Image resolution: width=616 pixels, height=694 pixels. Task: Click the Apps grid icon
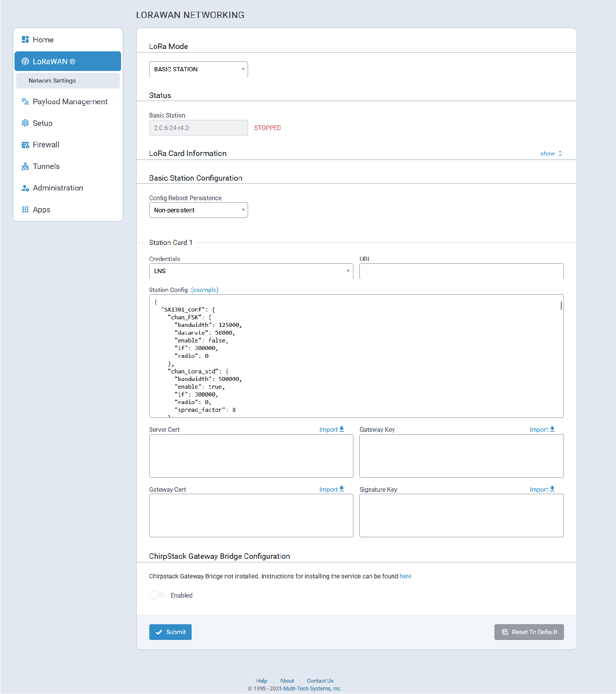coord(25,210)
